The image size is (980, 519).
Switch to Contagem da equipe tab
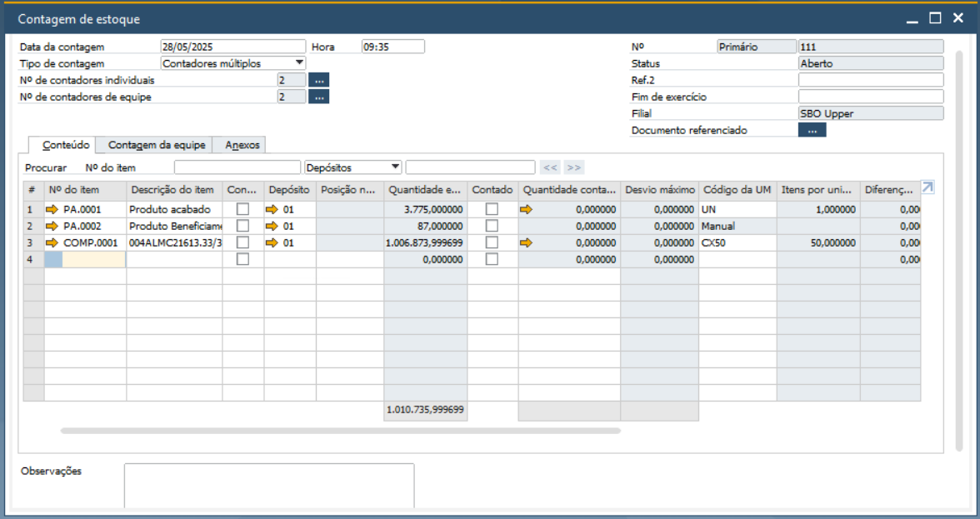[157, 145]
